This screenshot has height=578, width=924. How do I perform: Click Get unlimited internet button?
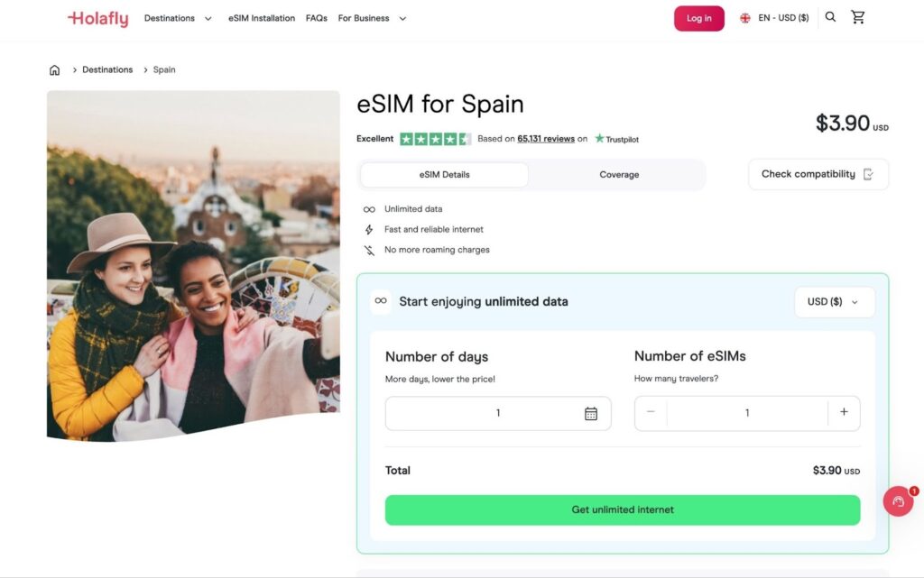(623, 509)
